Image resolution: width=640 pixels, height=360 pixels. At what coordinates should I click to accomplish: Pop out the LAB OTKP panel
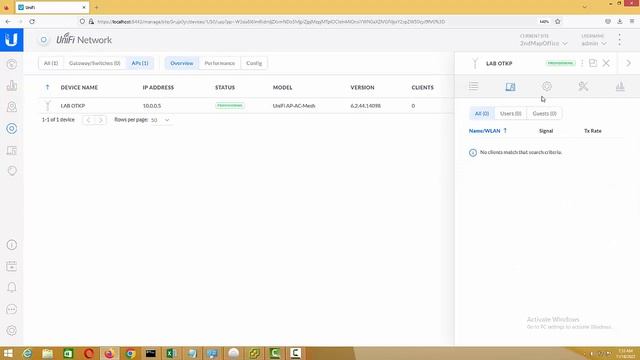click(593, 63)
